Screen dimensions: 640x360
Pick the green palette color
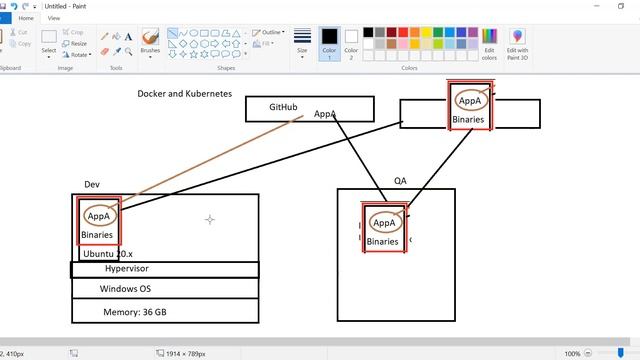(438, 32)
